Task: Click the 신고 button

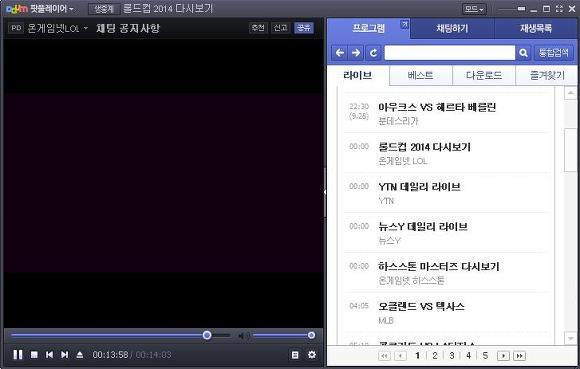Action: click(x=280, y=28)
